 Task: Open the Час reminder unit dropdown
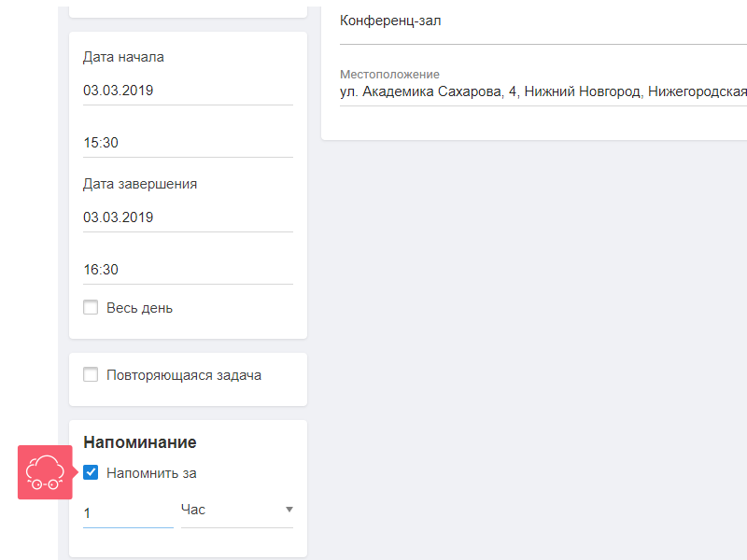click(x=237, y=510)
